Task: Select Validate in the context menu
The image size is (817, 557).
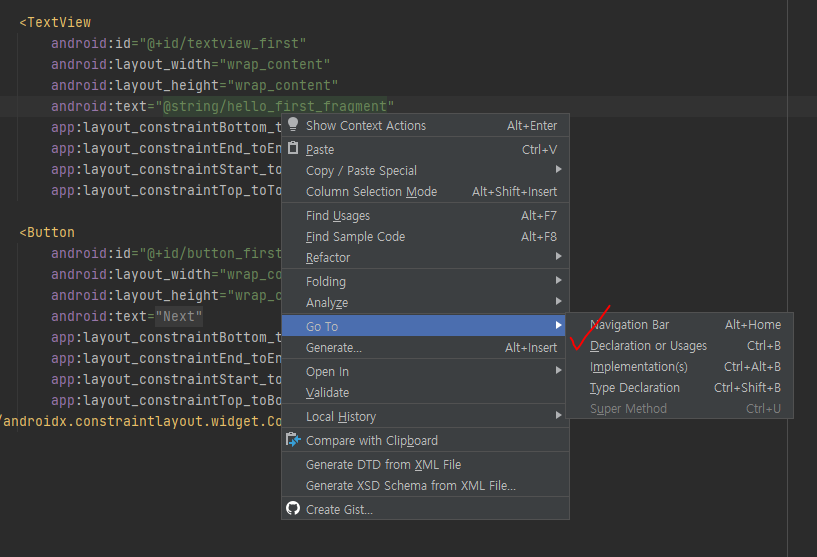Action: [x=425, y=392]
